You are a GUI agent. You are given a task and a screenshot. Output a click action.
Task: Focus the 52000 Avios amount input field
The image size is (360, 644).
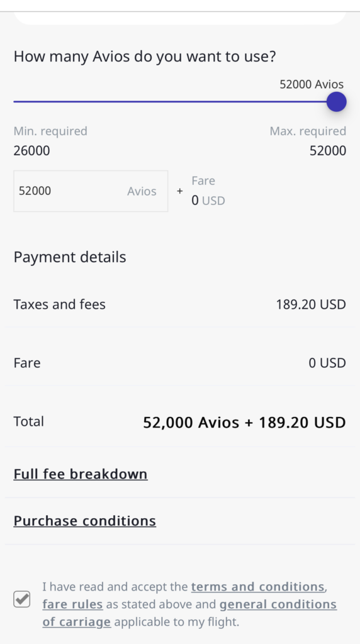coord(91,191)
